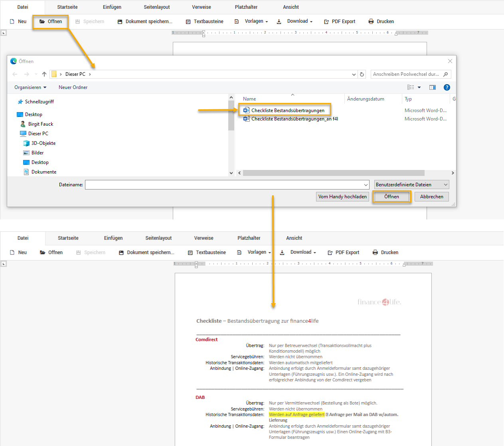Click Dieser PC in the address bar breadcrumb
This screenshot has height=446, width=504.
(75, 74)
